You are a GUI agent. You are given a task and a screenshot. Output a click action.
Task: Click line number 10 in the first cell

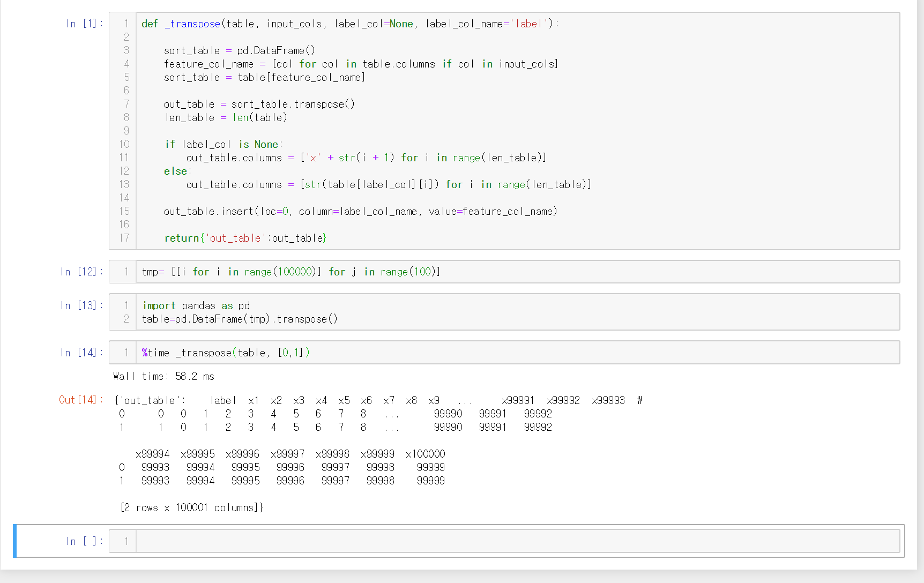coord(124,144)
